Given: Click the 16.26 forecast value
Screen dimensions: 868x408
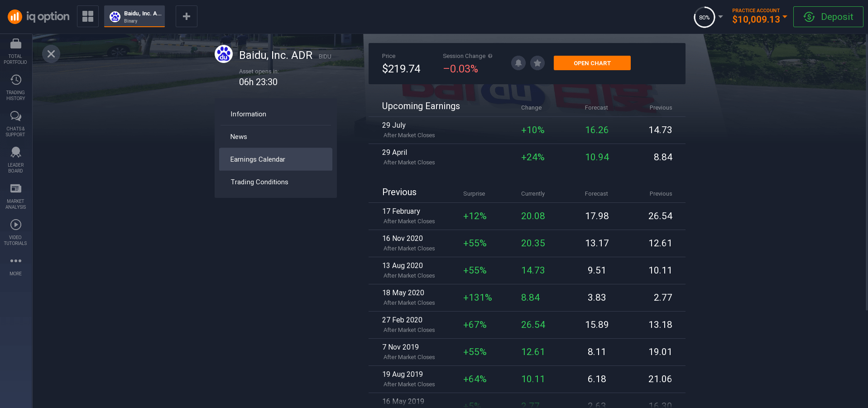Looking at the screenshot, I should click(x=597, y=130).
